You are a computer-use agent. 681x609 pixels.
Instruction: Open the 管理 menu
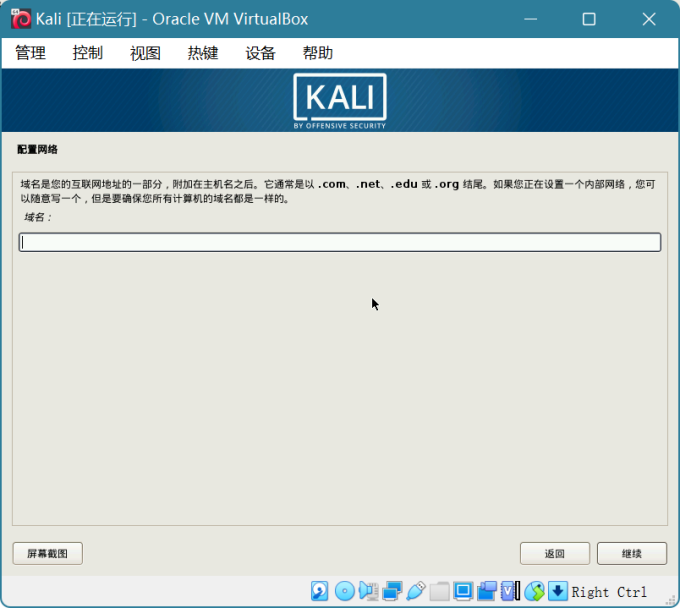30,53
